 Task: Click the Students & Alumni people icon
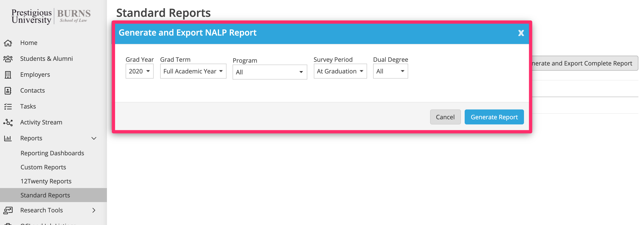click(8, 59)
